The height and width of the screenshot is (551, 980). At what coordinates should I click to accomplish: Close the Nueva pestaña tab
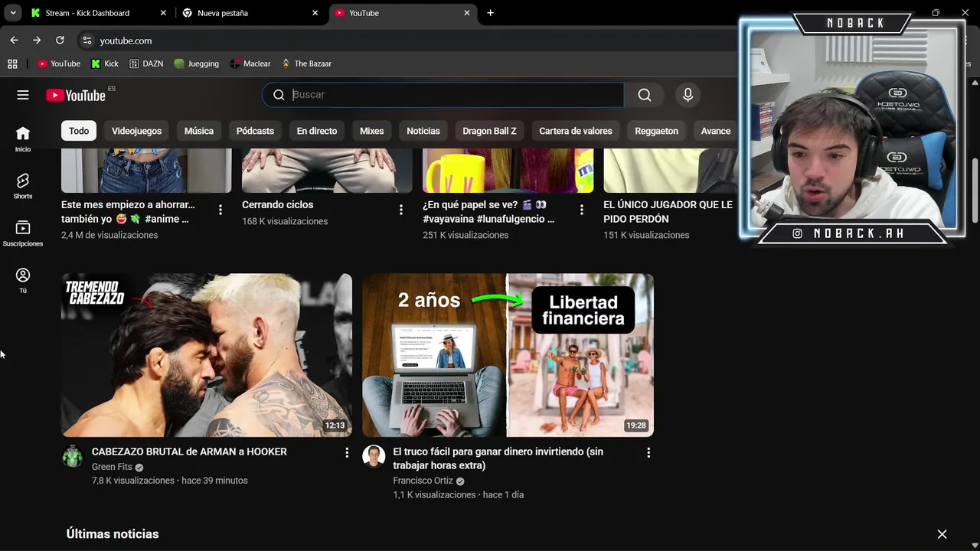315,13
